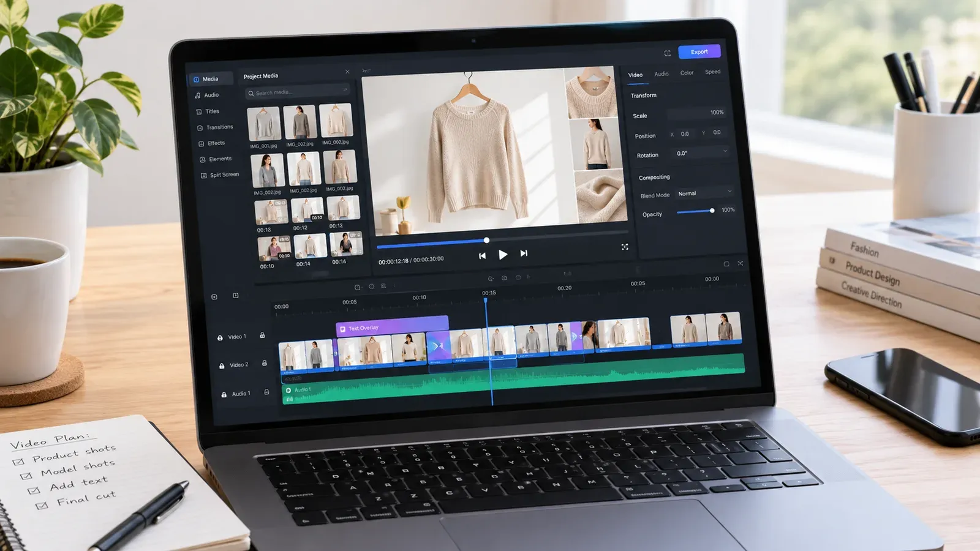The width and height of the screenshot is (980, 551).
Task: Click the Search media input field
Action: pyautogui.click(x=298, y=92)
